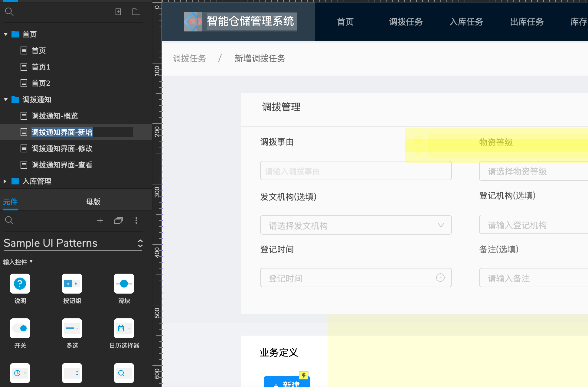Image resolution: width=588 pixels, height=387 pixels.
Task: Click the 调拨任务 breadcrumb link
Action: (189, 58)
